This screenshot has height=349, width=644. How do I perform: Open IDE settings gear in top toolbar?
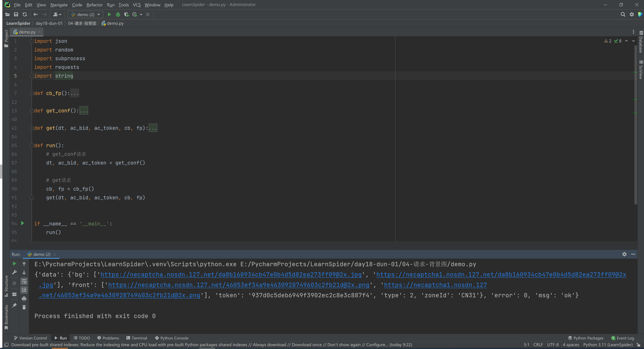[x=632, y=15]
